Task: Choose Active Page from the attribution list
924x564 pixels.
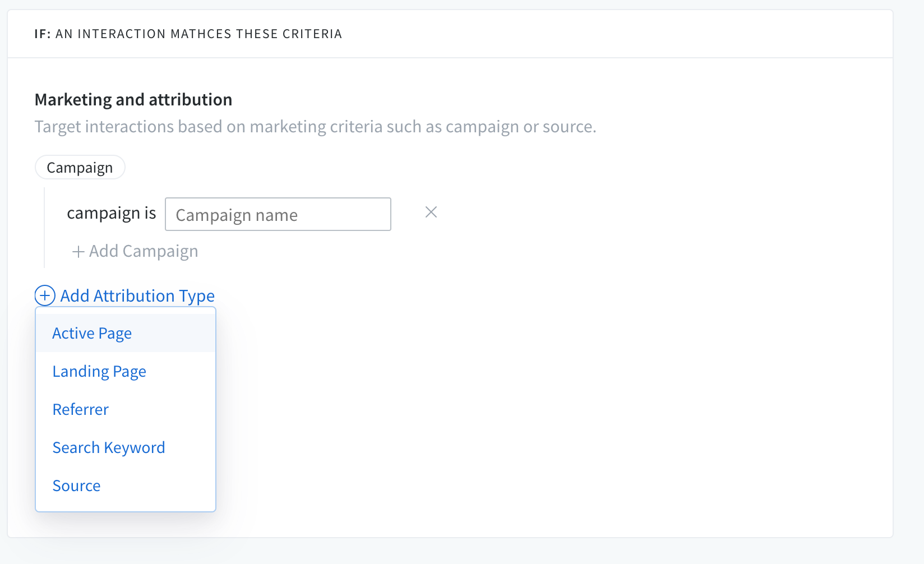Action: [x=92, y=334]
